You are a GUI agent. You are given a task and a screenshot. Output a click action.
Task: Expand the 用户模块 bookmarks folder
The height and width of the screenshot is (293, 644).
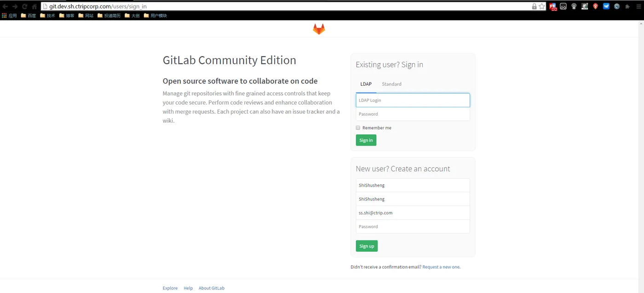155,16
